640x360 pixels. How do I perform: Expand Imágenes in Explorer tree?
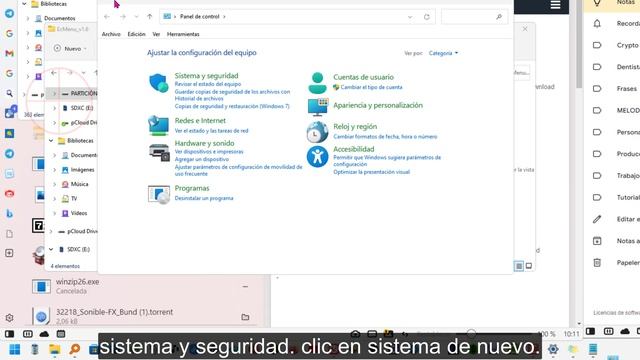[x=54, y=170]
